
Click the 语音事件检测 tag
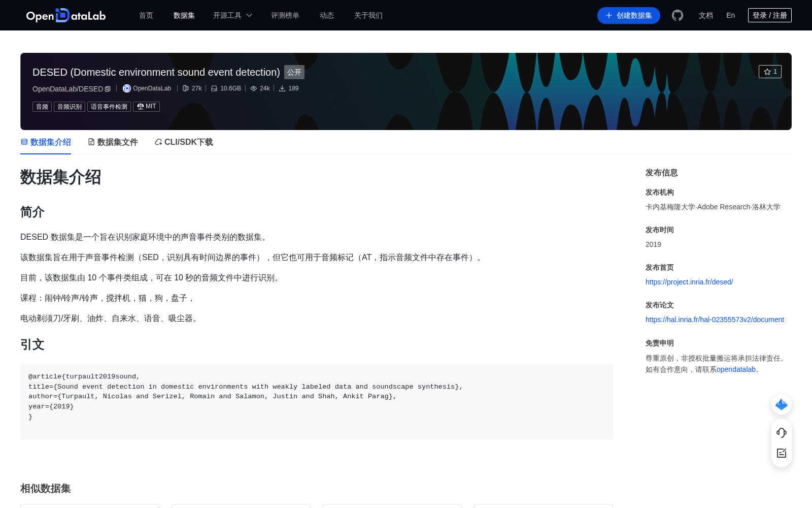(109, 107)
